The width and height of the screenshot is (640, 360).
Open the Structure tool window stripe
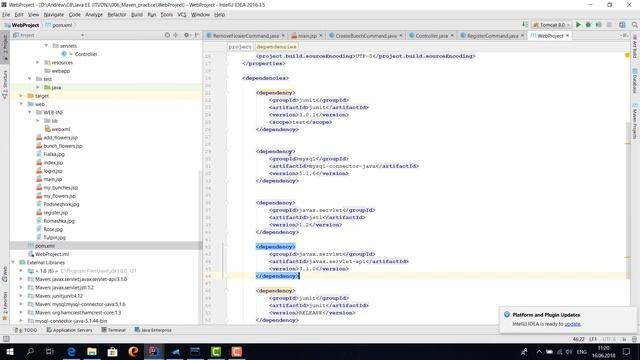5,84
